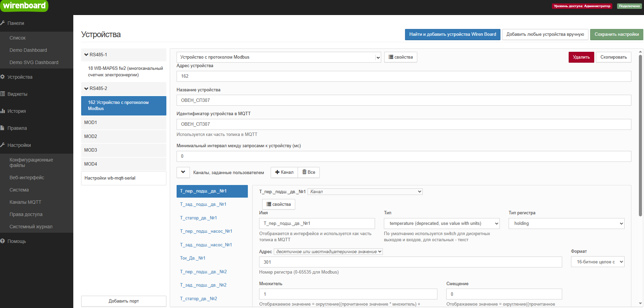
Task: Add a channel with plus Канал button
Action: [x=284, y=172]
